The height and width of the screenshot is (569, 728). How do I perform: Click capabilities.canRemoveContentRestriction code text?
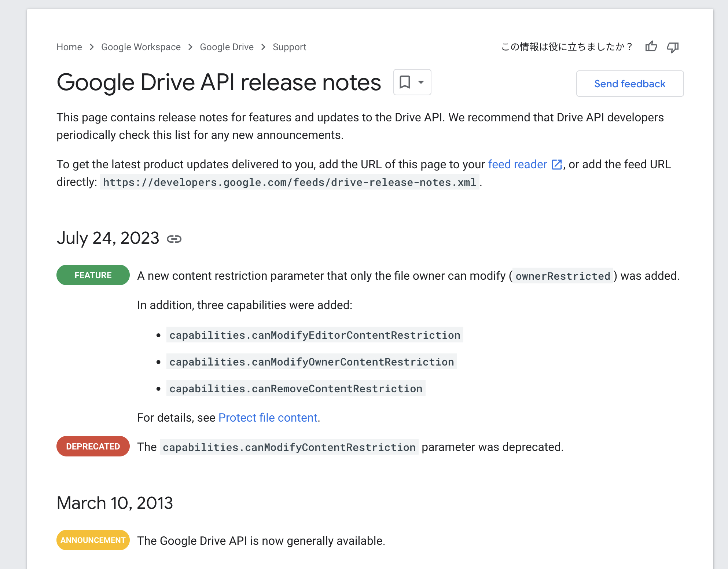pyautogui.click(x=296, y=388)
